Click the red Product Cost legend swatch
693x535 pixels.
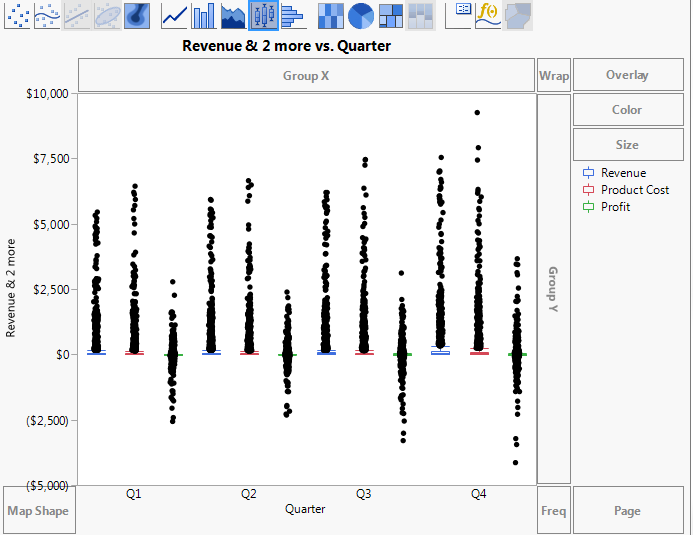coord(588,190)
